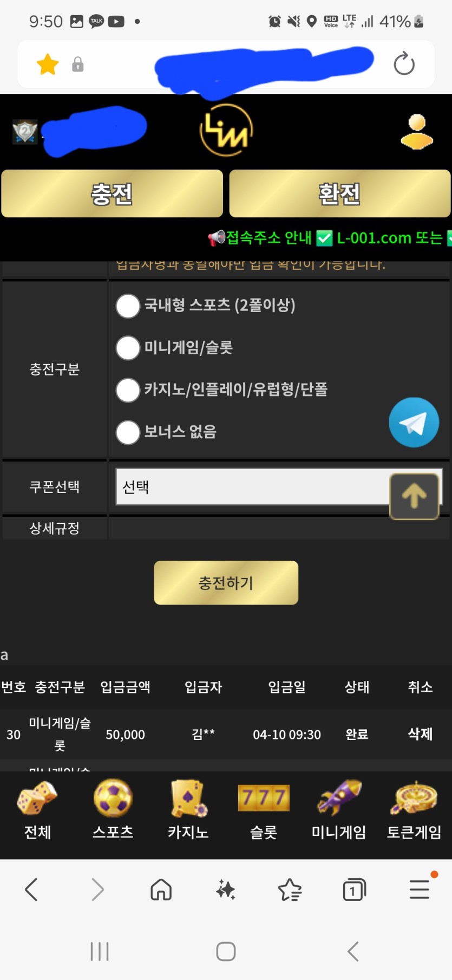Tap the LM site logo
Screen dimensions: 452x980
point(226,131)
